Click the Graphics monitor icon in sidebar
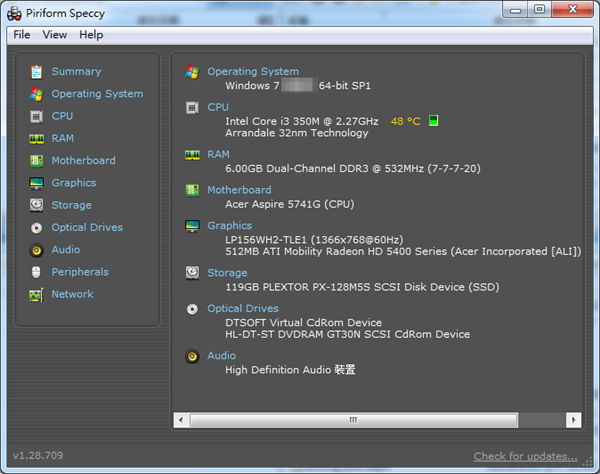Image resolution: width=600 pixels, height=474 pixels. point(37,183)
